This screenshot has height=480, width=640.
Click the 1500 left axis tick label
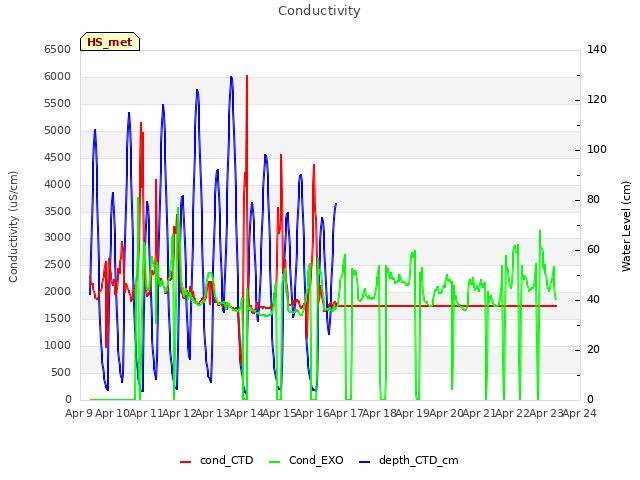point(58,318)
